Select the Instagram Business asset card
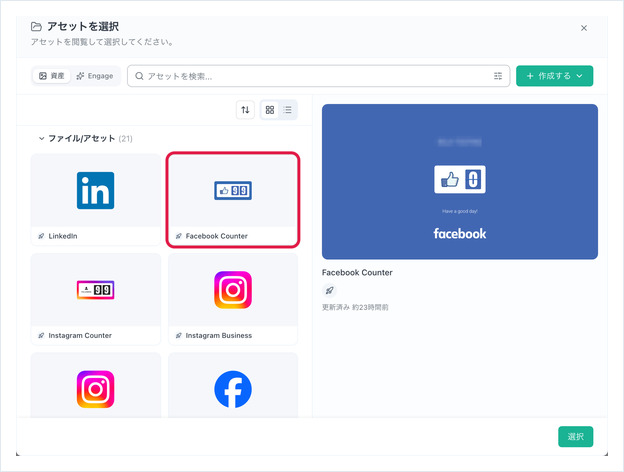 pos(233,299)
